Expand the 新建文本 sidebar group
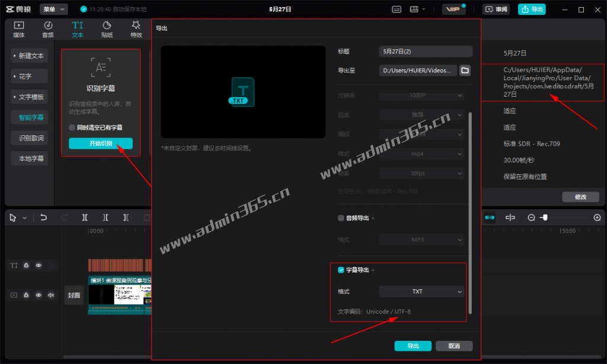 30,56
